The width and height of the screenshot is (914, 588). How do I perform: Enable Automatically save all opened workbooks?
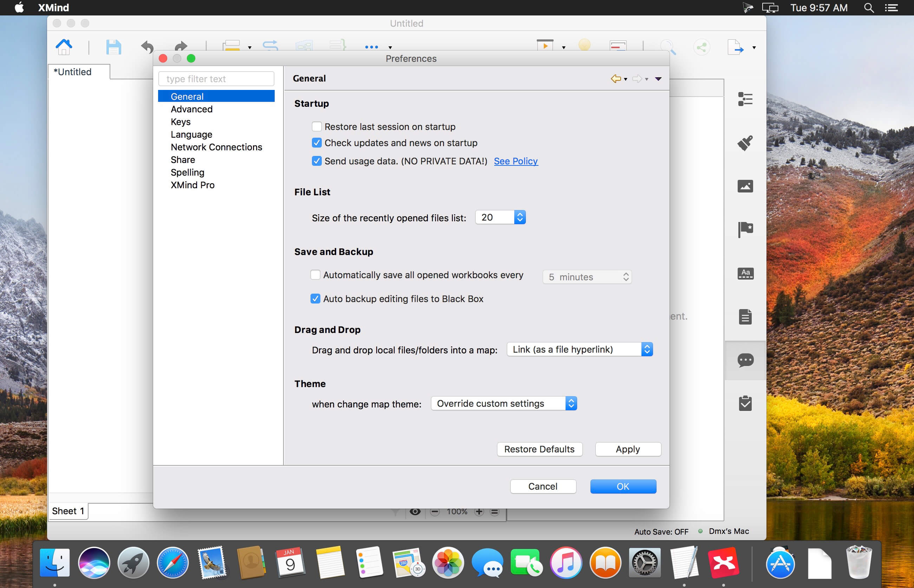315,275
